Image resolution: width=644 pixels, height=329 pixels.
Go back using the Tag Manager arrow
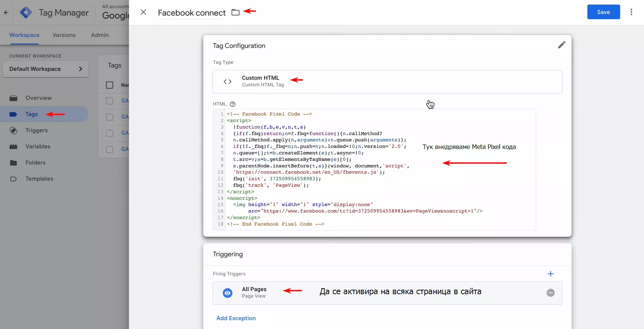pos(6,12)
